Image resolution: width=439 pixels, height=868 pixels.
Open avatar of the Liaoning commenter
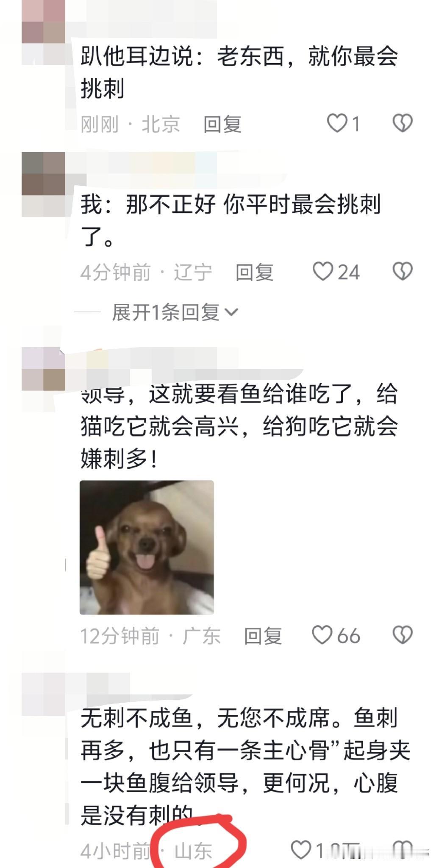point(43,184)
